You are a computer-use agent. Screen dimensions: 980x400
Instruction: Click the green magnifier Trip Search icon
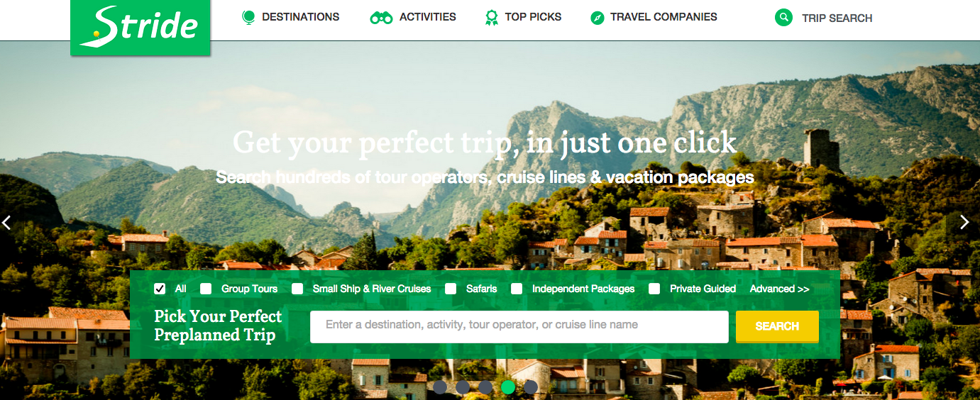[783, 18]
